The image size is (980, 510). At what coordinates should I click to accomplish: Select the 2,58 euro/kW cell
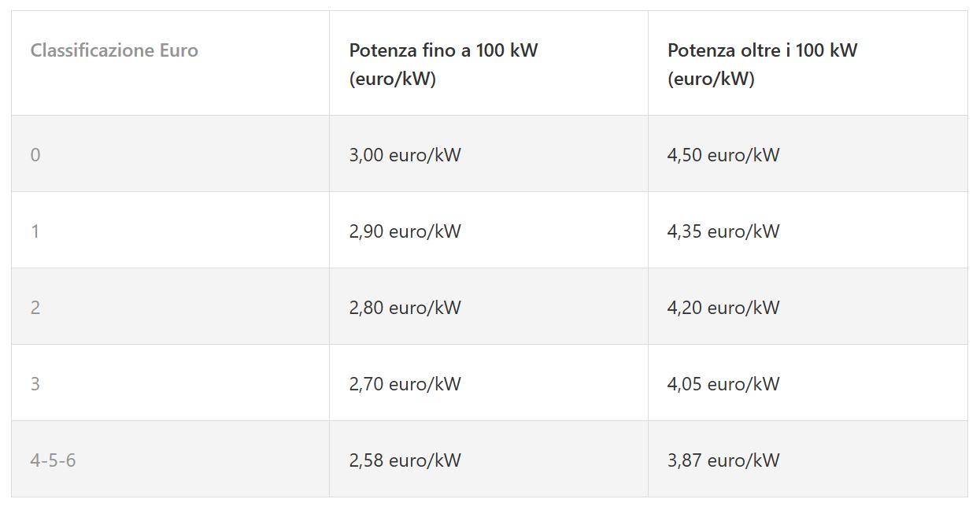(x=405, y=460)
